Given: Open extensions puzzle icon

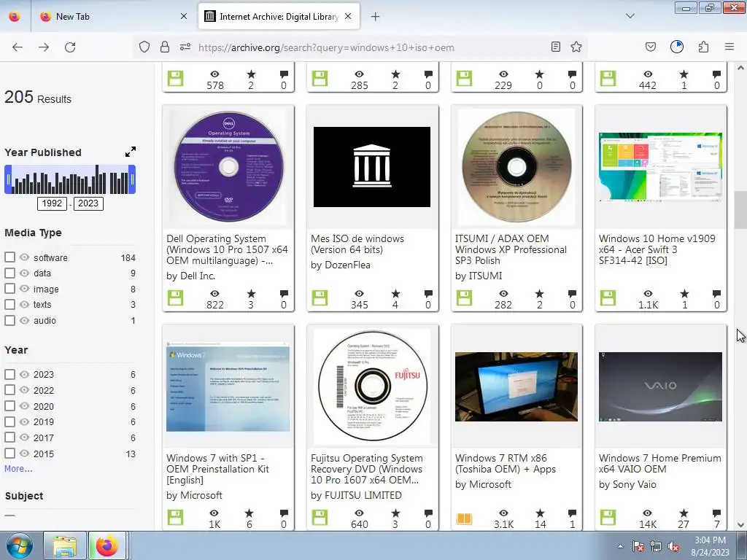Looking at the screenshot, I should pyautogui.click(x=703, y=47).
